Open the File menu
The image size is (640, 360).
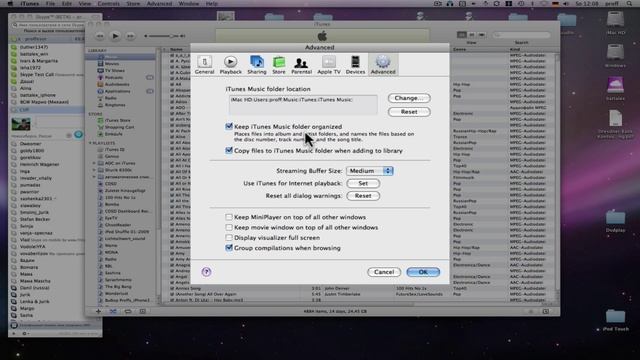51,4
